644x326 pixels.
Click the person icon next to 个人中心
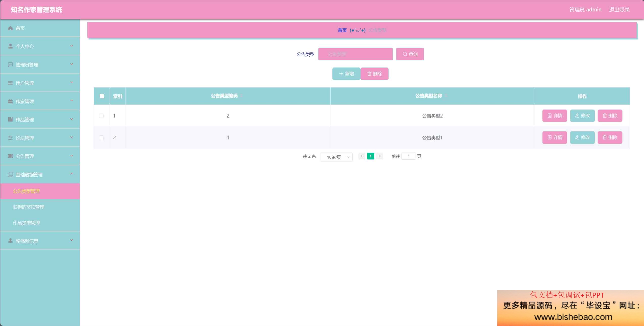click(x=10, y=46)
